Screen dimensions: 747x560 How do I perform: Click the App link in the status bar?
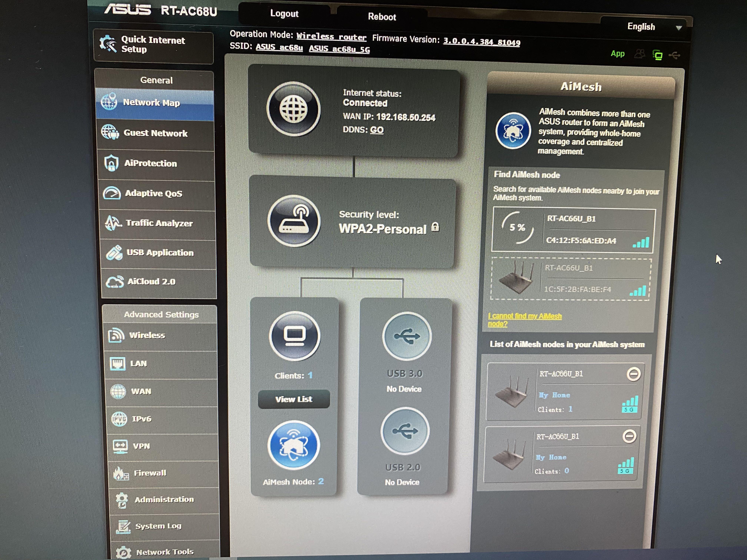tap(617, 54)
